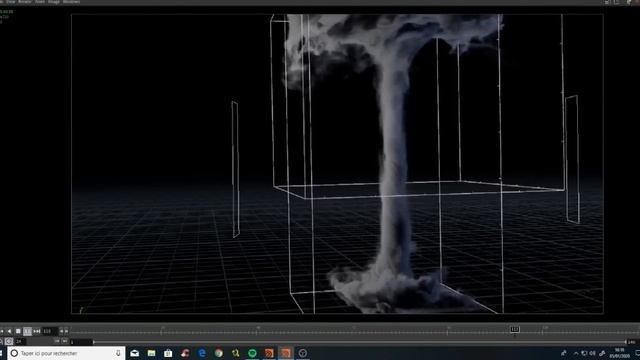Stop the flipbook playback

18,331
